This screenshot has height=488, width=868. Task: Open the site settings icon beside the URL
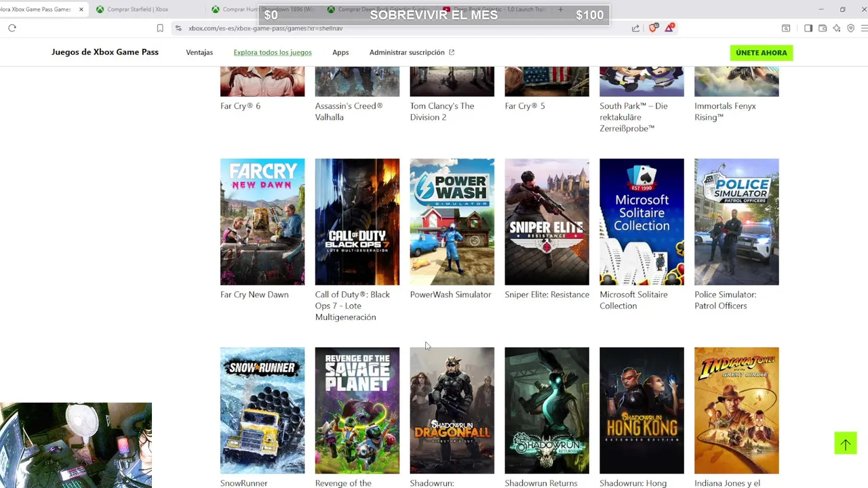[178, 28]
